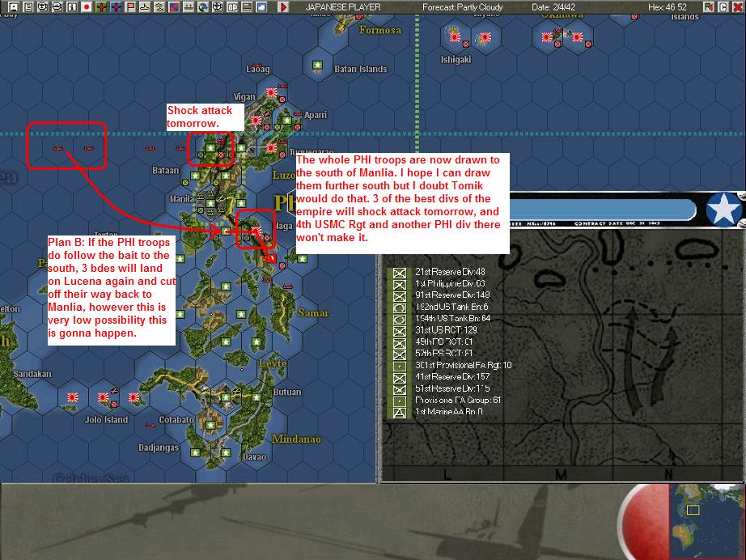Screen dimensions: 746x560
Task: Click the info 'i' toolbar icon
Action: pos(72,7)
